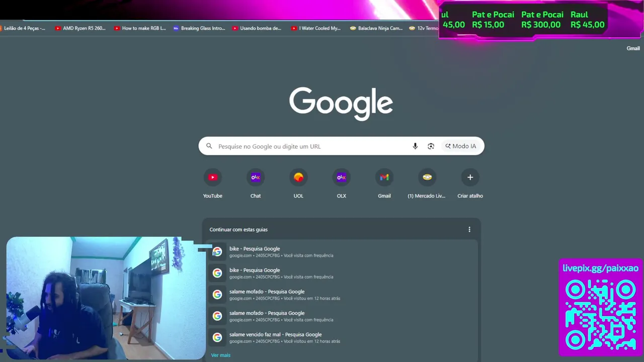Open the Gmail link at top right

tap(633, 48)
